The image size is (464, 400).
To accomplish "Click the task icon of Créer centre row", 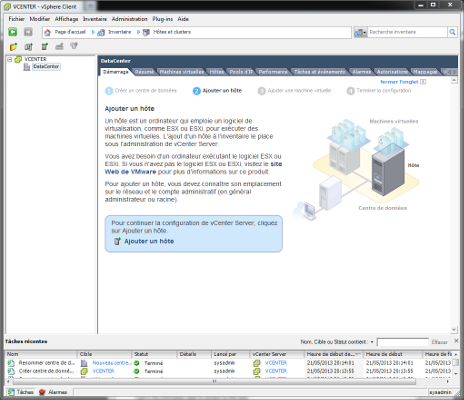I will pyautogui.click(x=11, y=371).
